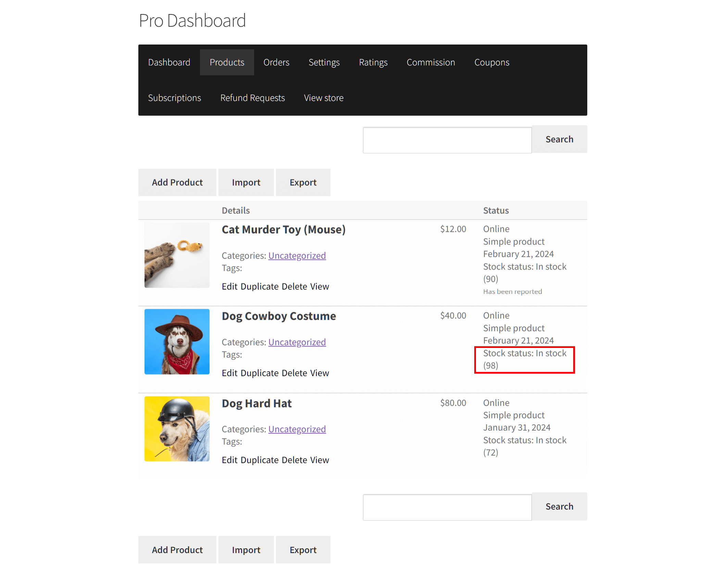Delete the Dog Hard Hat product

(x=294, y=460)
